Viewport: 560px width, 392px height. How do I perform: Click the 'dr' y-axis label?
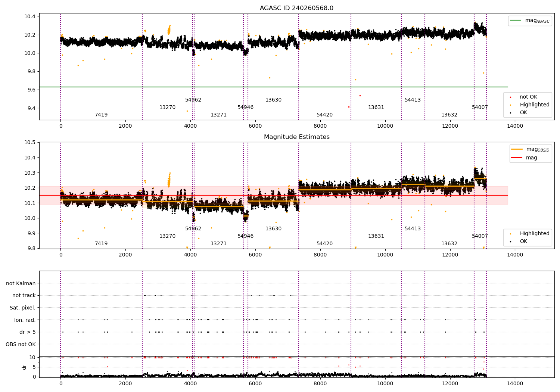pyautogui.click(x=24, y=367)
